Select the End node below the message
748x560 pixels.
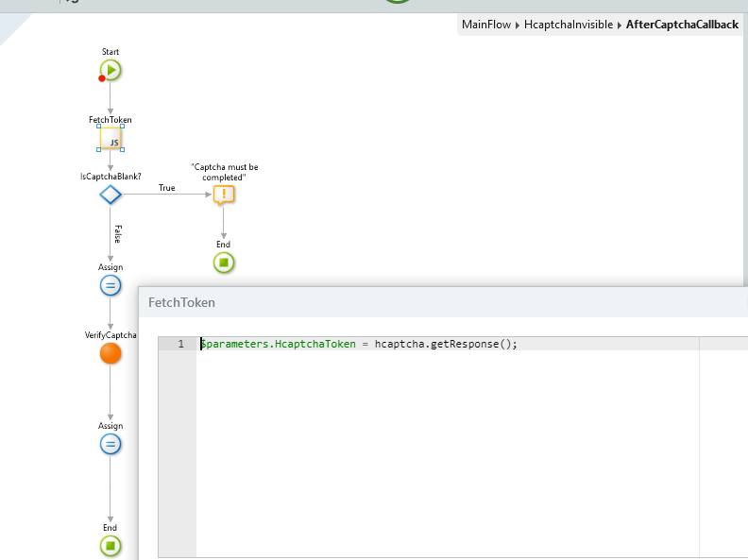pos(223,263)
